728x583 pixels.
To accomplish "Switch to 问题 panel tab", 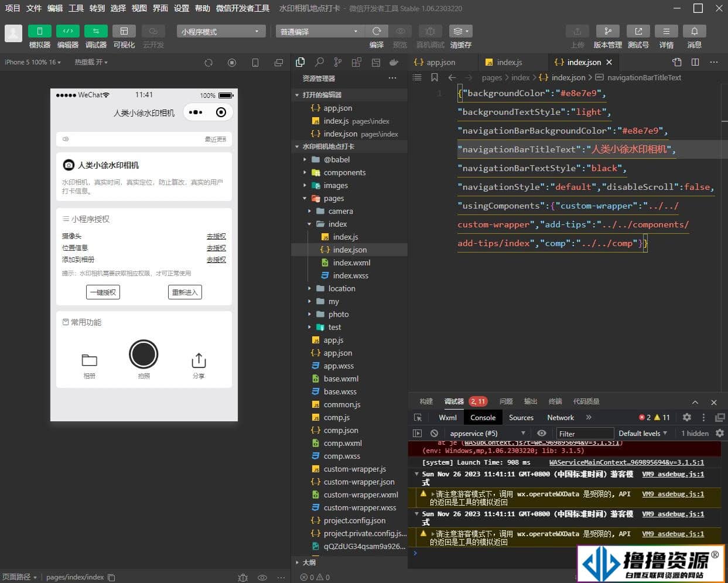I will pos(506,401).
